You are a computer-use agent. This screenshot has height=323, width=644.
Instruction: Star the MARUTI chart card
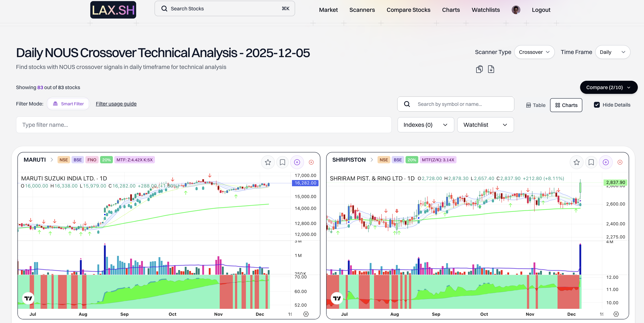(x=268, y=162)
